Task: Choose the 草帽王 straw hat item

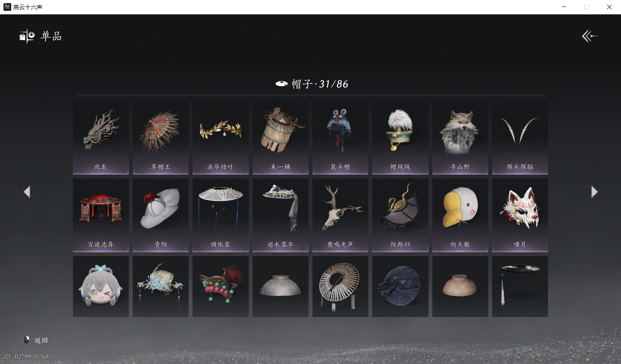Action: (161, 138)
